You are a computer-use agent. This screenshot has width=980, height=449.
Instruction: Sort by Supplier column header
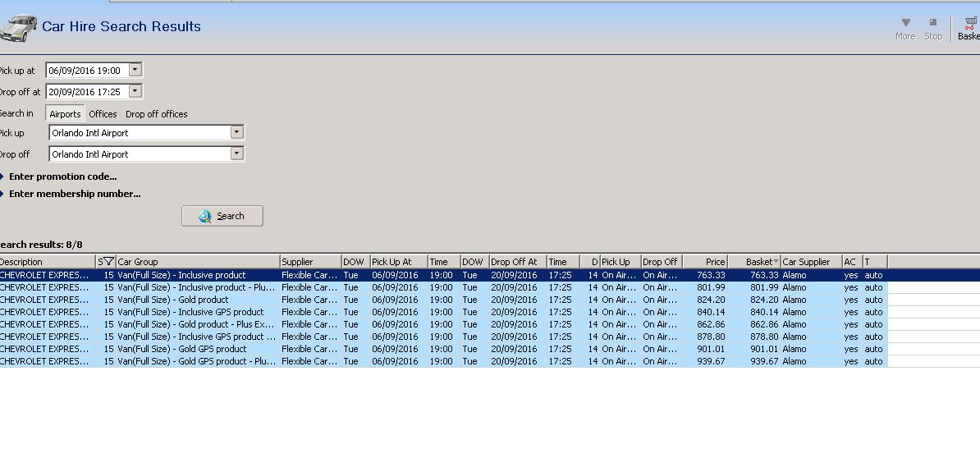click(310, 262)
